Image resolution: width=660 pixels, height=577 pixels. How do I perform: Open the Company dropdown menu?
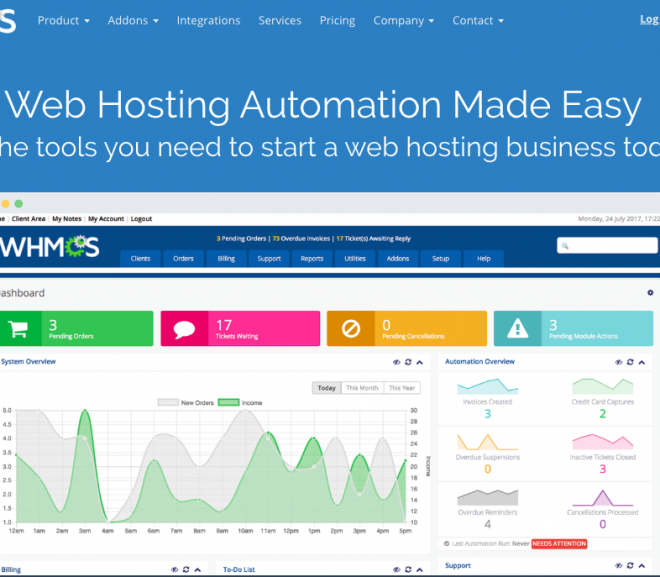pos(404,21)
